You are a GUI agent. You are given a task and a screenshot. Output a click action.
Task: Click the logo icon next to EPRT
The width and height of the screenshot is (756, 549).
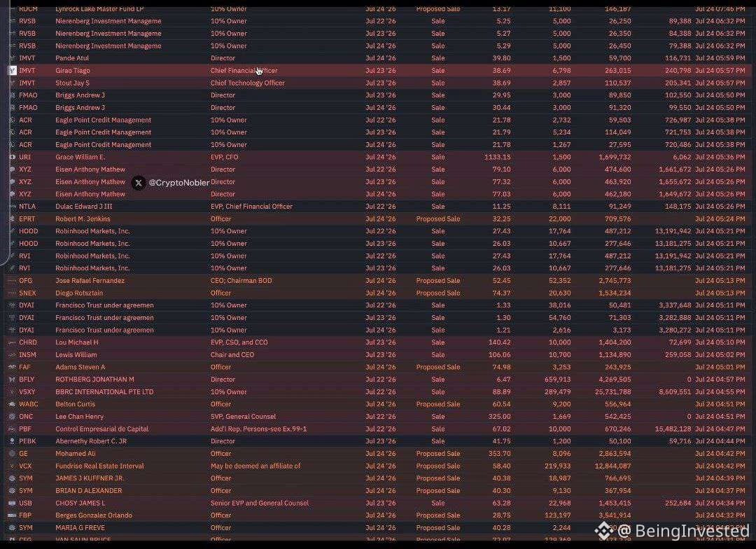click(x=13, y=218)
